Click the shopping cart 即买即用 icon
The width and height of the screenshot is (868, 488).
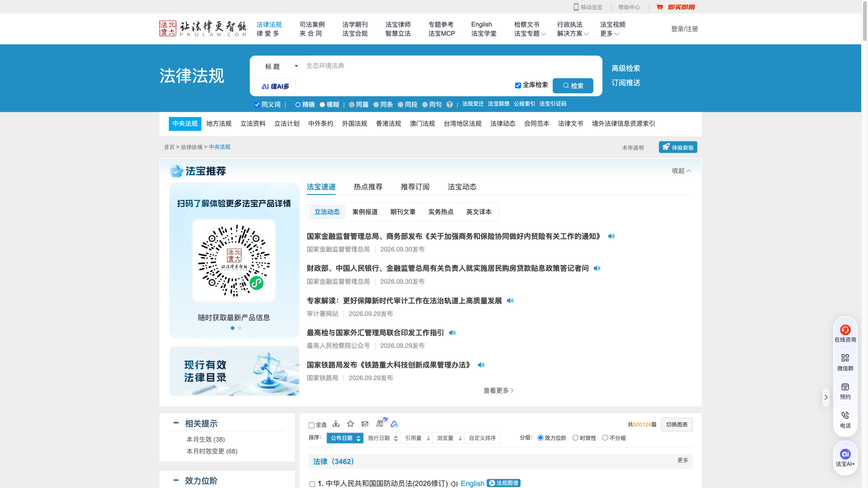point(660,7)
